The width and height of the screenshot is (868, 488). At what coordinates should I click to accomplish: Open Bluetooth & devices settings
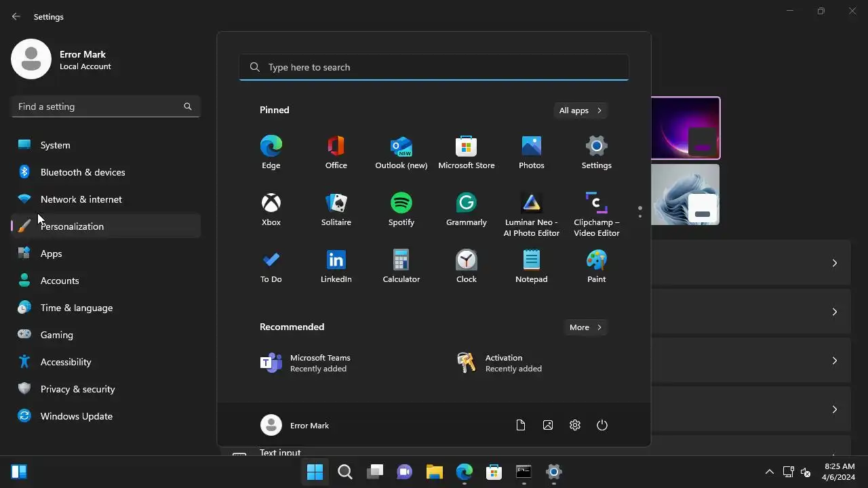click(106, 172)
